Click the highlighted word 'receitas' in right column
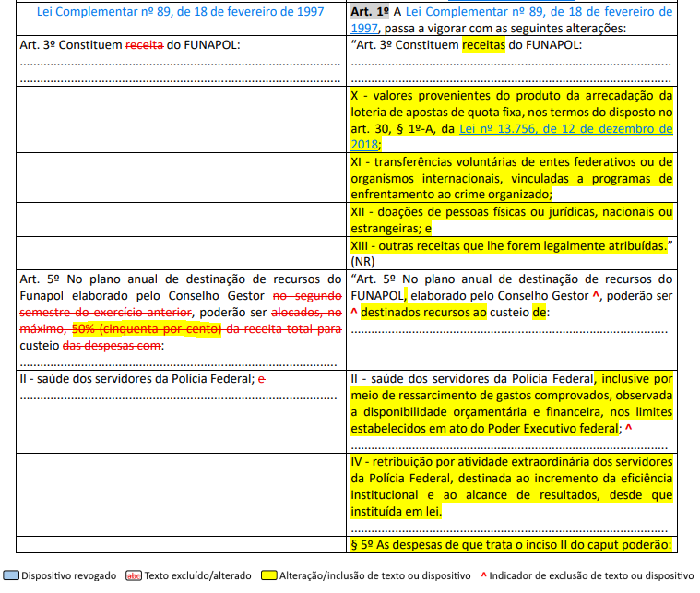 tap(483, 45)
